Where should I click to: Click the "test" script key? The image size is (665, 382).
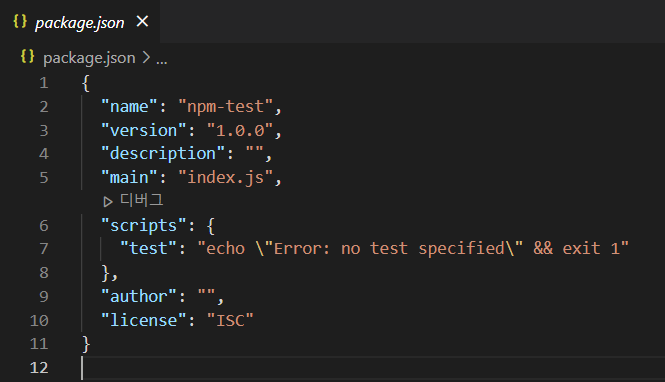coord(148,248)
